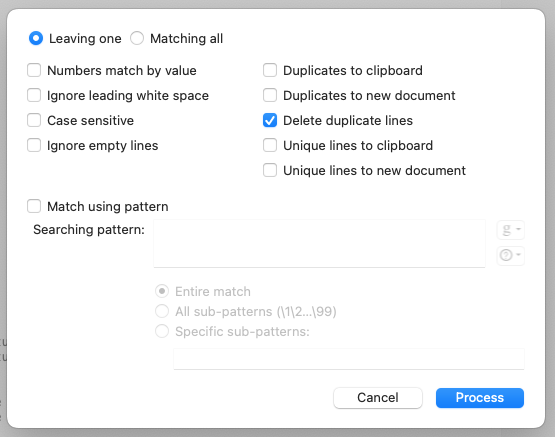Viewport: 555px width, 437px height.
Task: Click the Cancel button
Action: coord(378,398)
